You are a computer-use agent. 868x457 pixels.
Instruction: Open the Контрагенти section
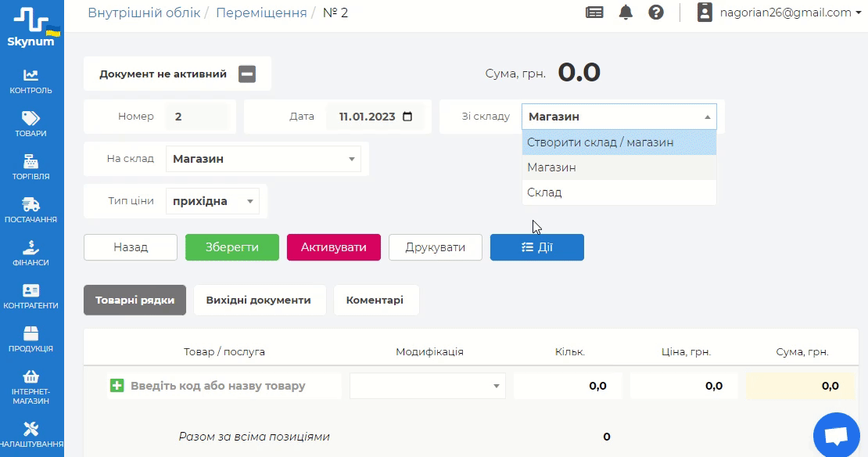(x=31, y=296)
